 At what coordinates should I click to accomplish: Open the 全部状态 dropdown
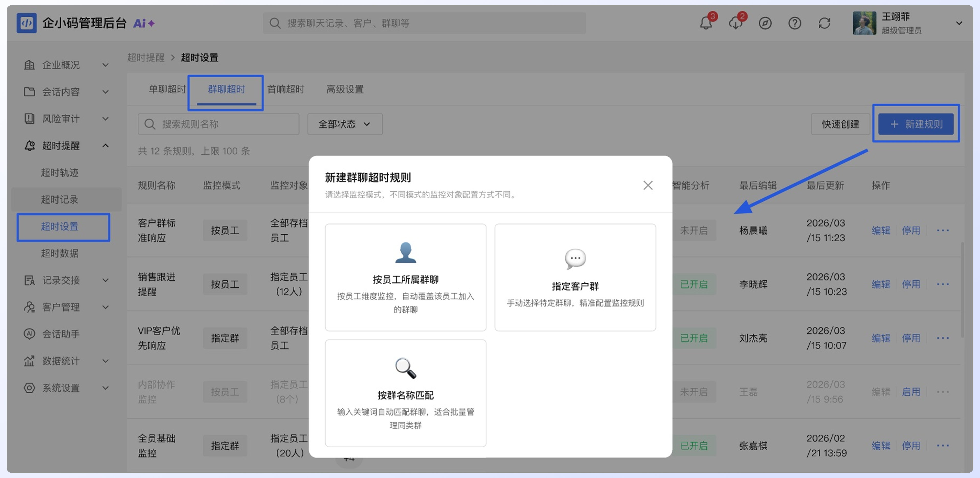point(345,124)
